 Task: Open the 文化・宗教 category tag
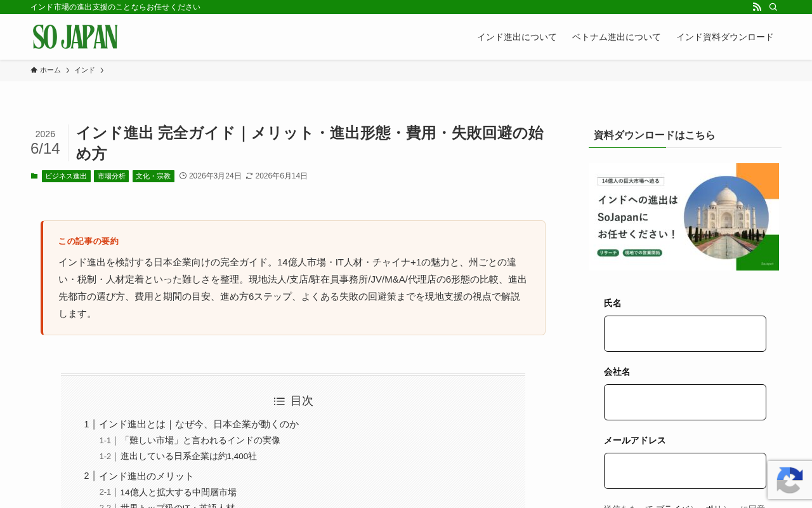[154, 176]
